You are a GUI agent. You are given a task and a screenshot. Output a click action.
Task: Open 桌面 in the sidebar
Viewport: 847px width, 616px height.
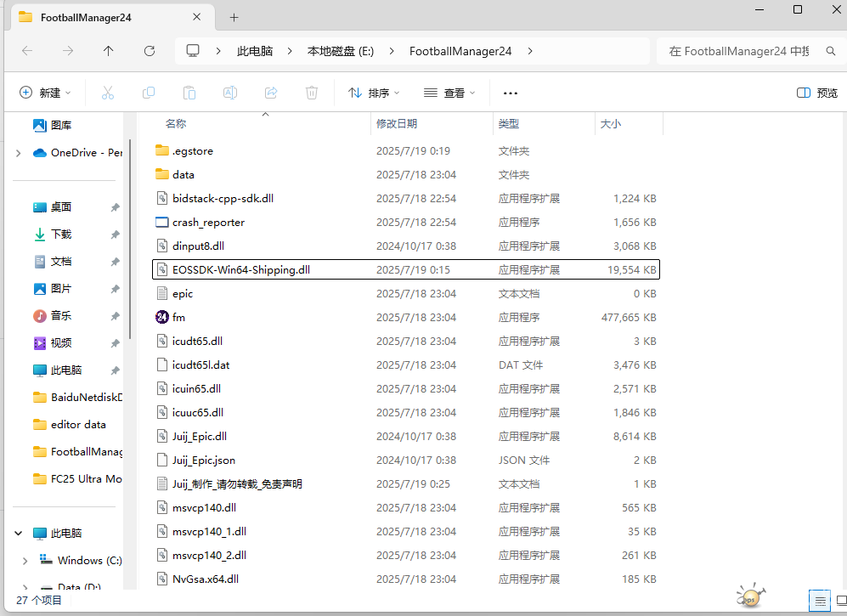click(x=53, y=207)
